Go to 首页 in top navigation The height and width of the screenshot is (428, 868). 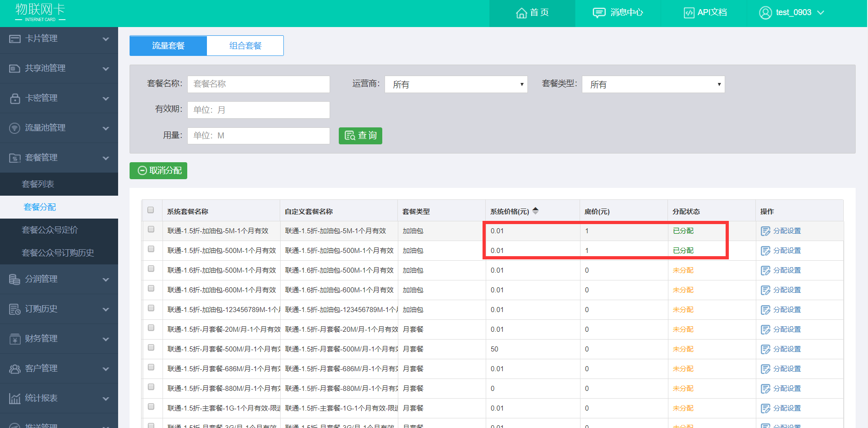tap(532, 13)
